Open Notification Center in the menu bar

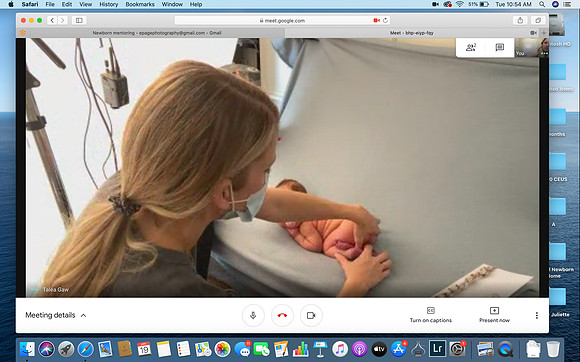[567, 4]
